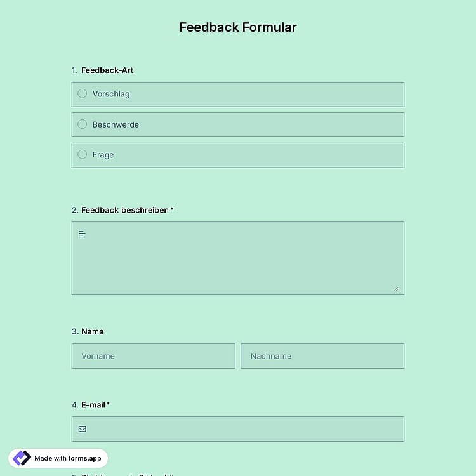Click the envelope icon in E-mail field

83,429
